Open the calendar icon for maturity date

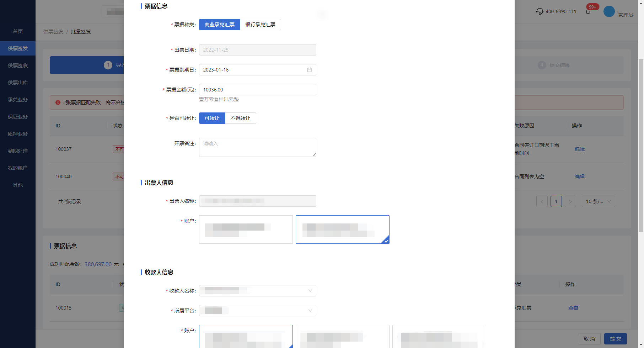310,70
